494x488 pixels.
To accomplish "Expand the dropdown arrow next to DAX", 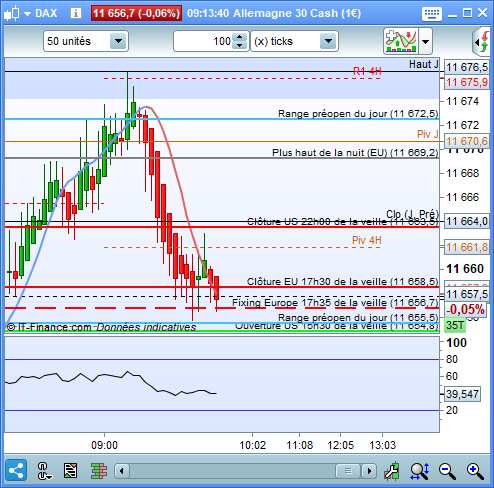I will click(x=27, y=14).
